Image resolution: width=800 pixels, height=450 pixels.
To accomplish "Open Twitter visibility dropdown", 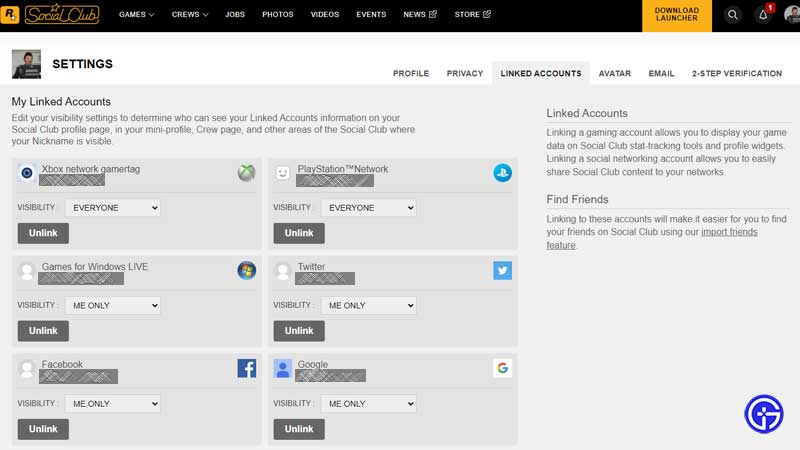I will click(x=368, y=305).
